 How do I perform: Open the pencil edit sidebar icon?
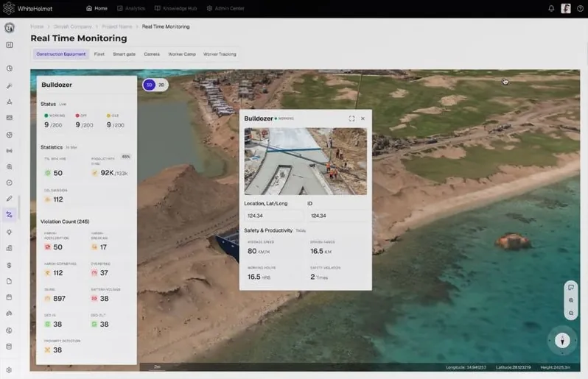pyautogui.click(x=10, y=199)
